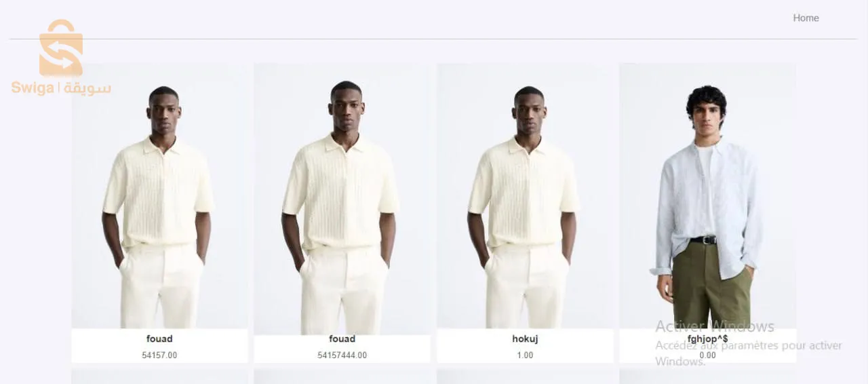Select the 54157444.00 price label
This screenshot has height=384, width=868.
[x=342, y=355]
